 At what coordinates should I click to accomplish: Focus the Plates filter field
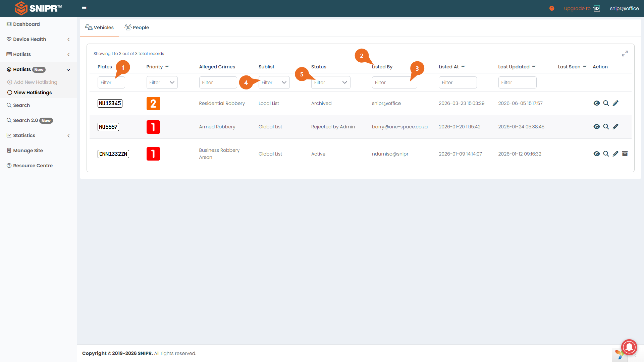pyautogui.click(x=111, y=82)
